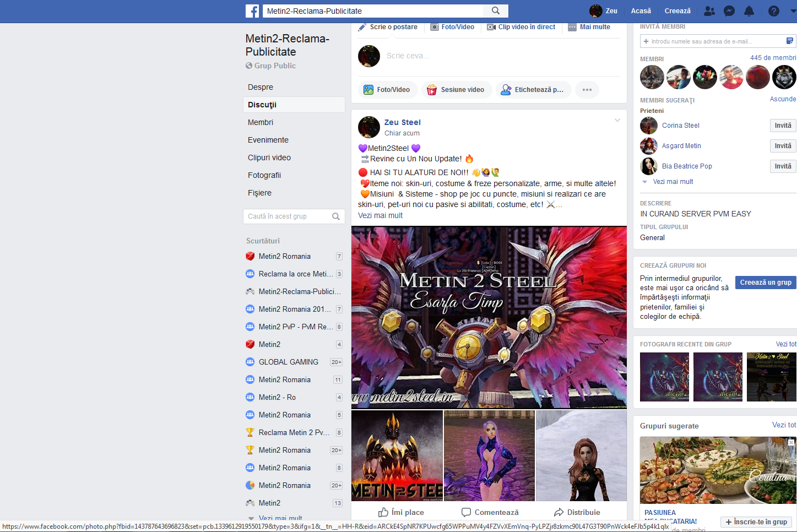Invite Bia Beatrice Pop to the group
The width and height of the screenshot is (797, 532).
783,166
